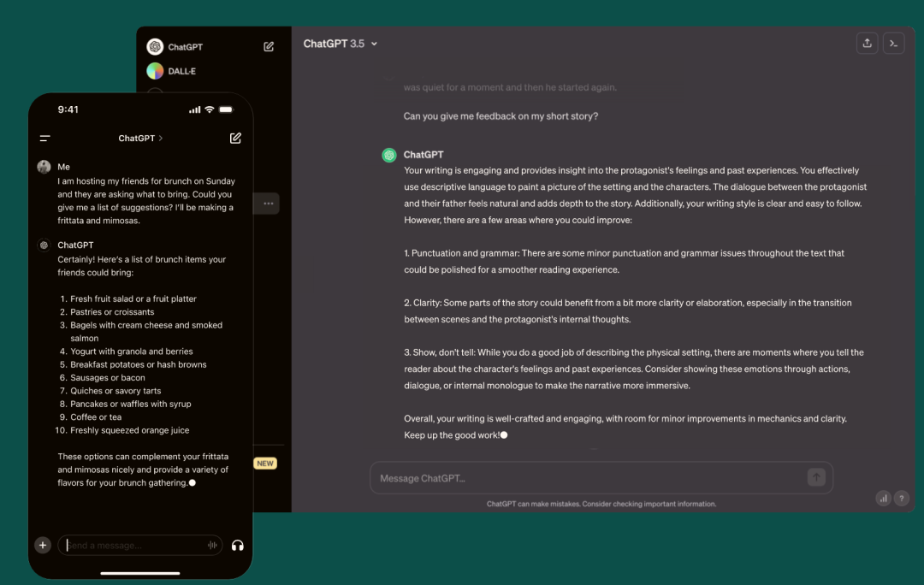
Task: Start voice conversation with headphones icon
Action: (238, 546)
